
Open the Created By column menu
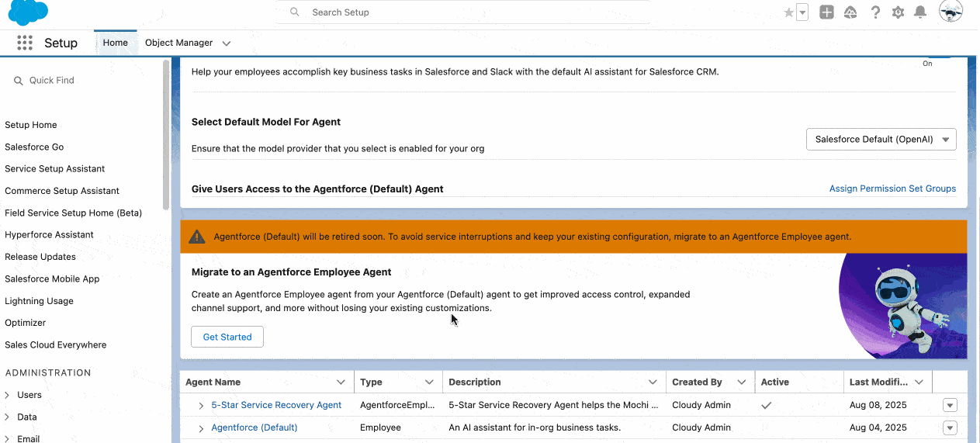coord(741,382)
